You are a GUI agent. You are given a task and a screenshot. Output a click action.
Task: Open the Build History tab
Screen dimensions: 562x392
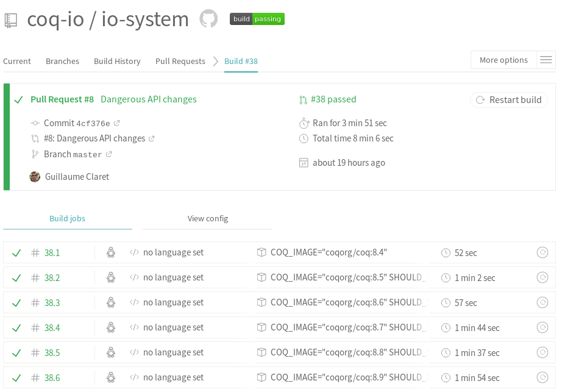pos(117,62)
